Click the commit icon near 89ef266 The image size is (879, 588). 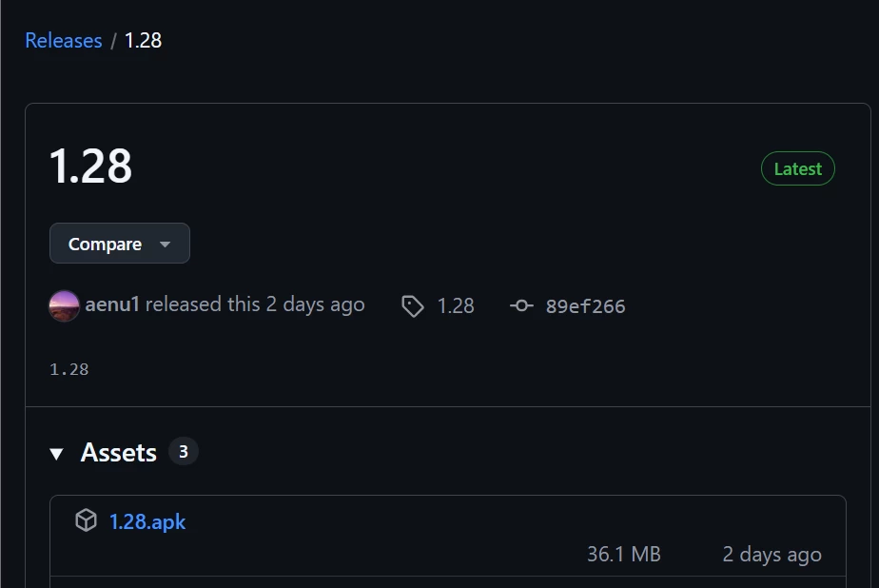point(521,305)
